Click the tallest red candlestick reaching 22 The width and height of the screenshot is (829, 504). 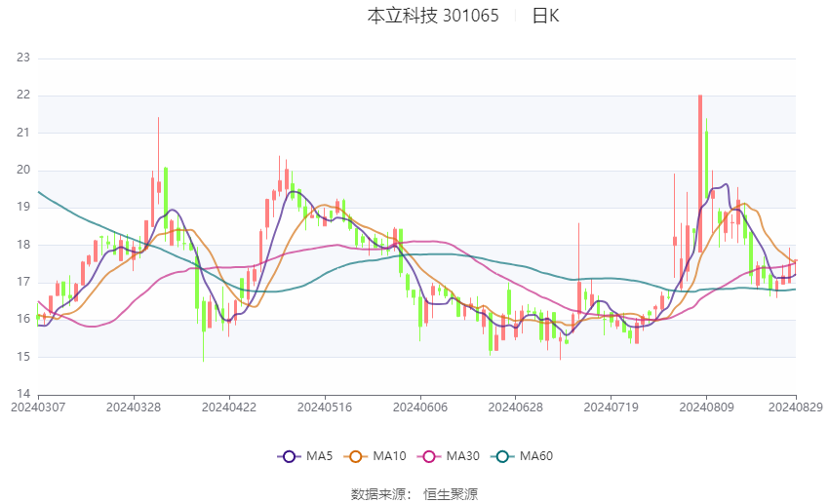[700, 174]
